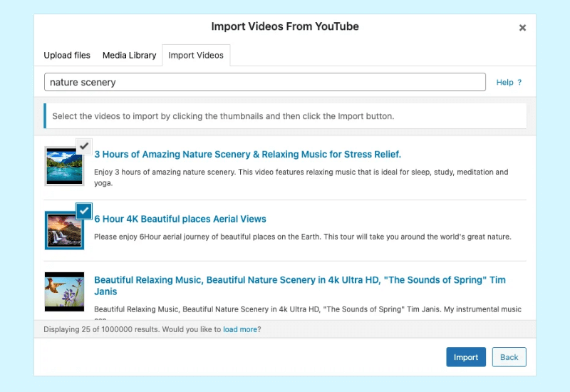Open '6 Hour 4K Beautiful places Aerial Views'

tap(180, 219)
